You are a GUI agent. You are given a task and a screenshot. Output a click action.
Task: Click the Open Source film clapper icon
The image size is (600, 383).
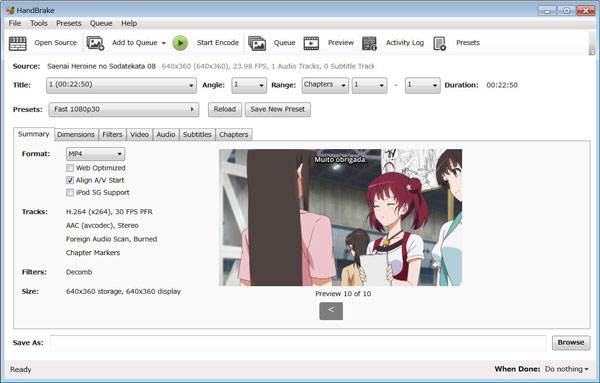tap(18, 43)
